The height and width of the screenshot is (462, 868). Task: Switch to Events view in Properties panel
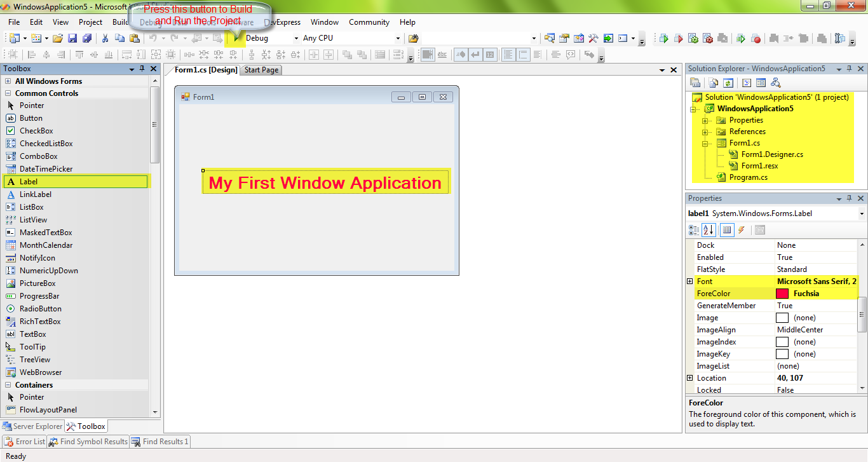tap(742, 229)
